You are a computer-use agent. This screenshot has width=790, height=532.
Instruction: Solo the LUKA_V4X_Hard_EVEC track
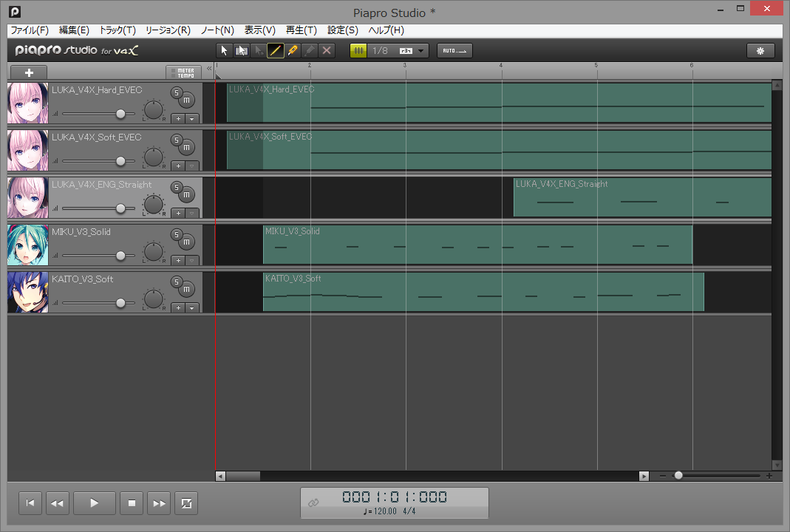pos(177,92)
